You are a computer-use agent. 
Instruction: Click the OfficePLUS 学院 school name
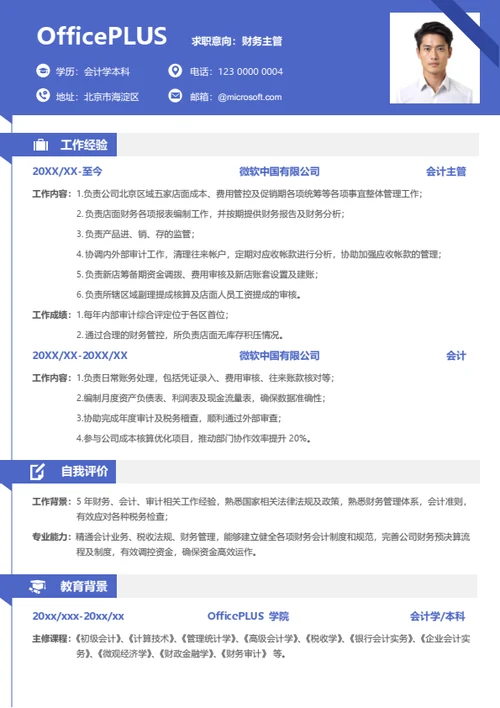248,616
